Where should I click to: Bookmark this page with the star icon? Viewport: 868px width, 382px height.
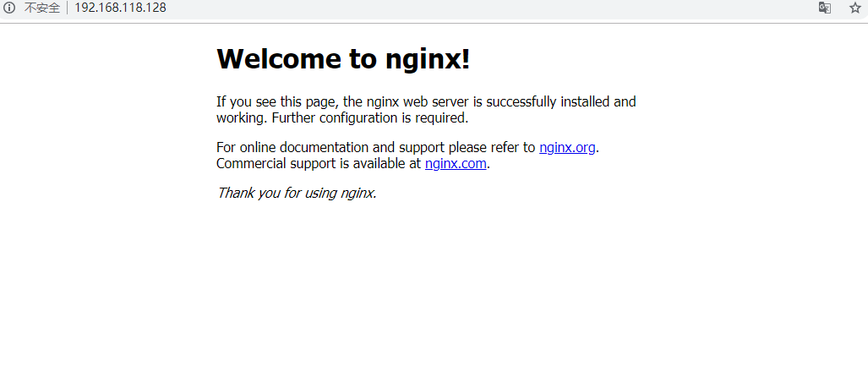(855, 8)
